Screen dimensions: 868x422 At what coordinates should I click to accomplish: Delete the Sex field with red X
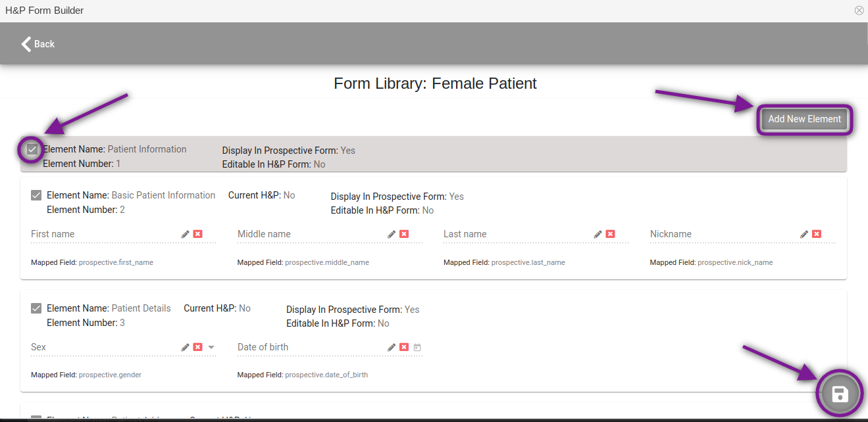[x=198, y=347]
